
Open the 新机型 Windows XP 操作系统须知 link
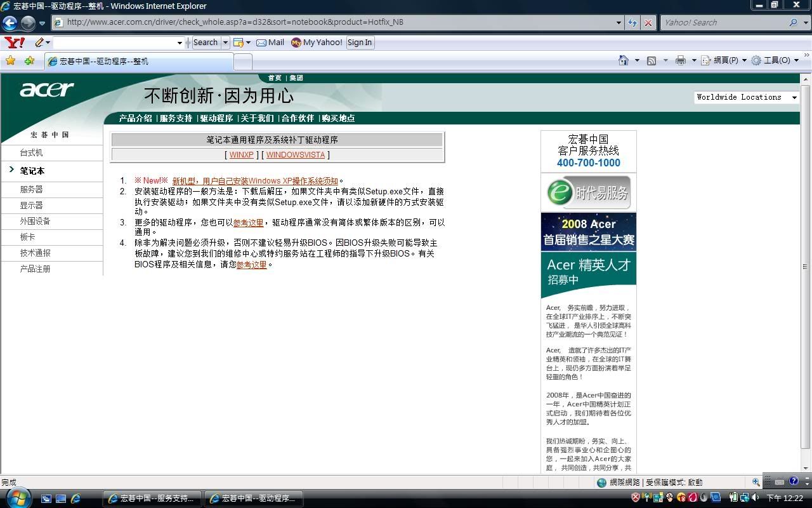click(255, 181)
